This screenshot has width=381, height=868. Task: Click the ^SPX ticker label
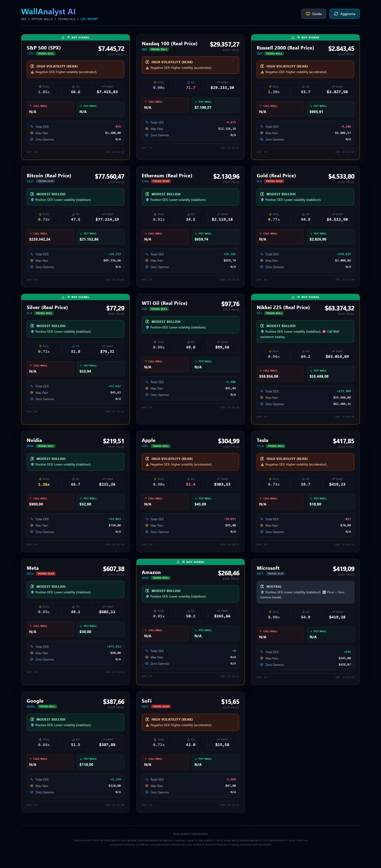click(30, 53)
